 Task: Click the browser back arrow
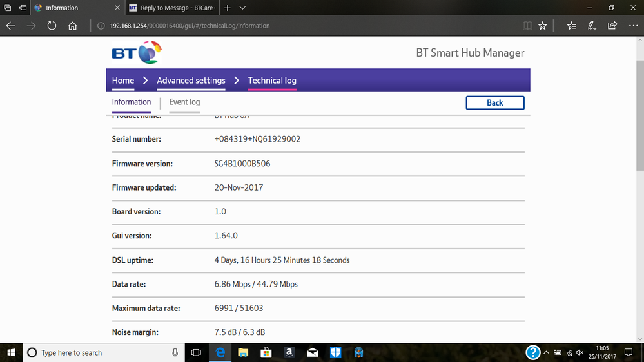click(x=11, y=26)
